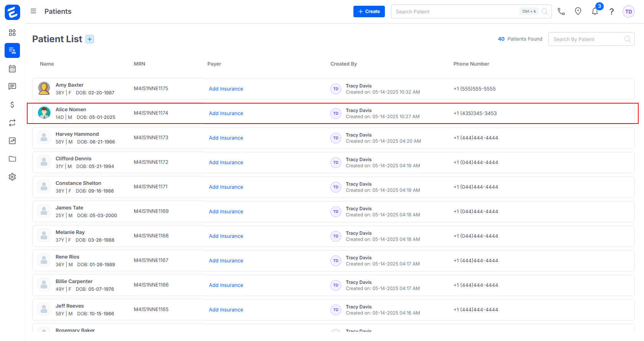Open the reports chart icon in sidebar
This screenshot has width=644, height=341.
[12, 141]
